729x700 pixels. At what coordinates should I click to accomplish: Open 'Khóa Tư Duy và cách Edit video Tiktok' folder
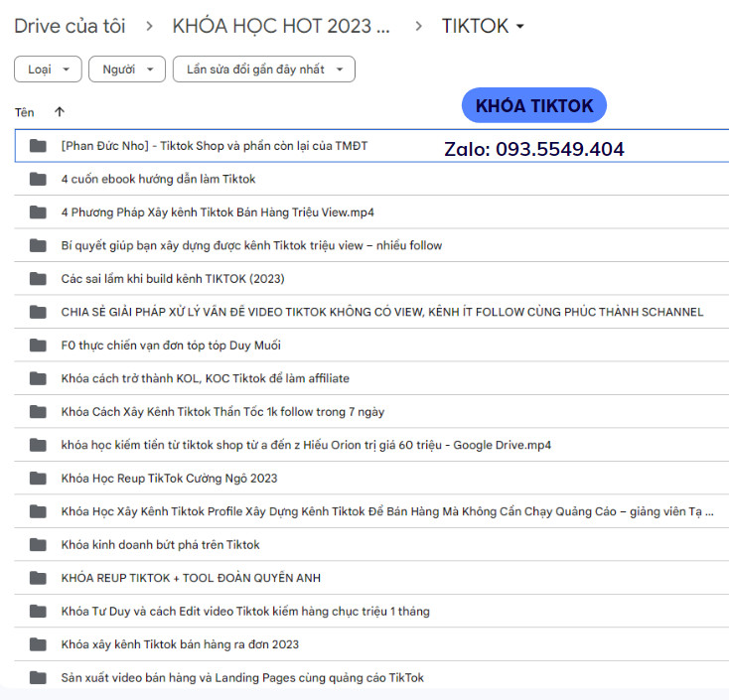point(244,612)
